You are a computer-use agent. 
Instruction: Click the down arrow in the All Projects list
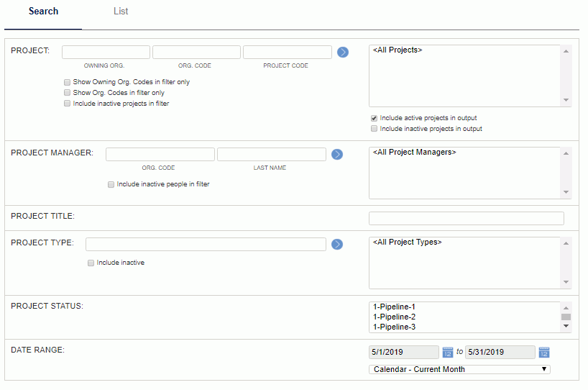566,100
